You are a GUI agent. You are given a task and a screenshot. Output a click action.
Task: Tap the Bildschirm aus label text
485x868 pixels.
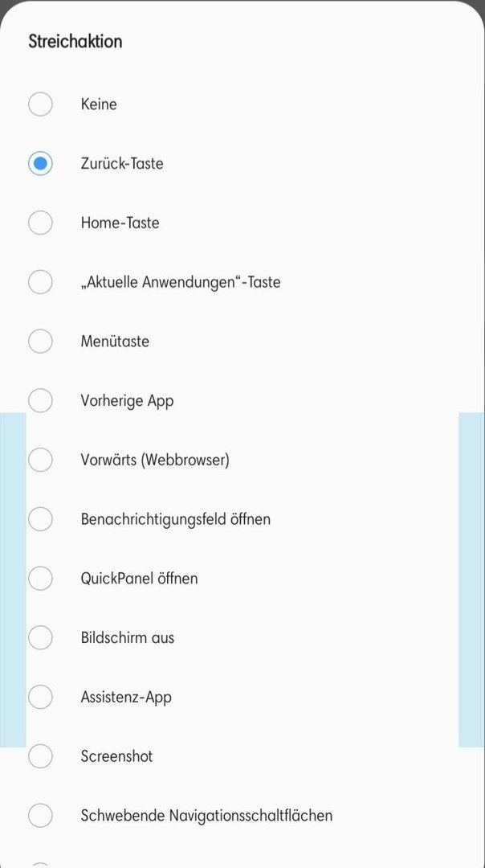tap(127, 637)
